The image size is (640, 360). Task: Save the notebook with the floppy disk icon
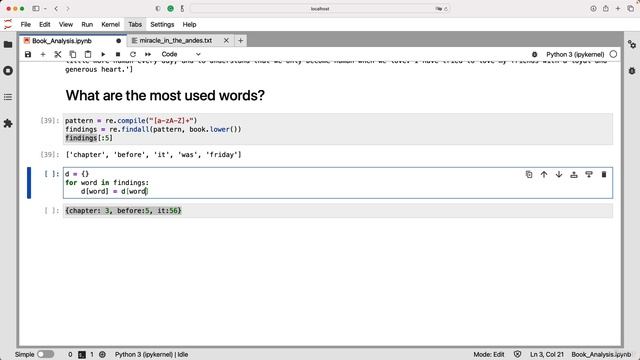coord(28,54)
